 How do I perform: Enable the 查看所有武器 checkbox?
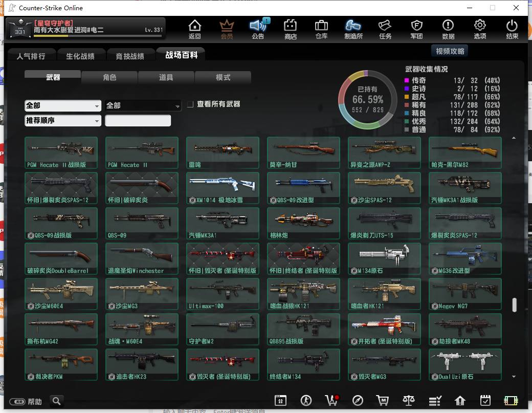tap(190, 104)
